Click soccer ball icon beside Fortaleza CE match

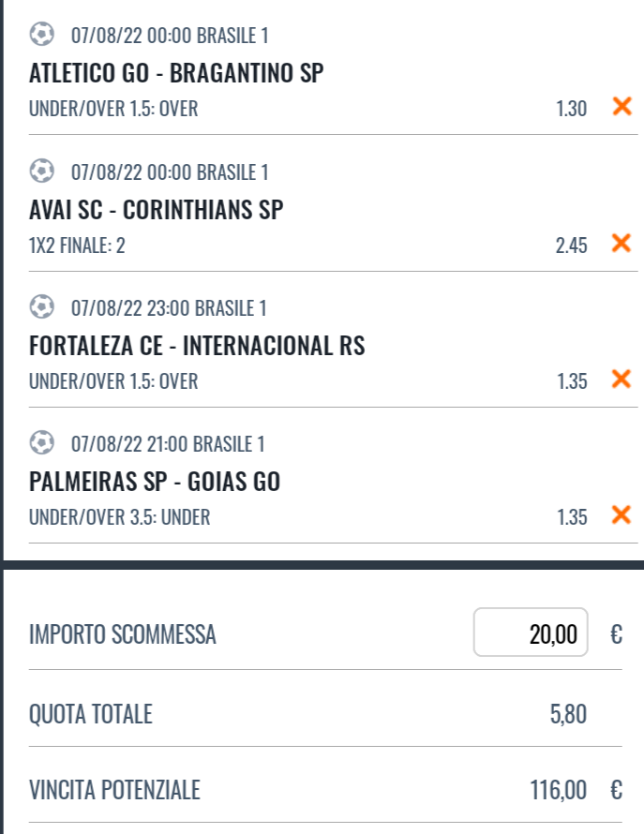click(41, 307)
